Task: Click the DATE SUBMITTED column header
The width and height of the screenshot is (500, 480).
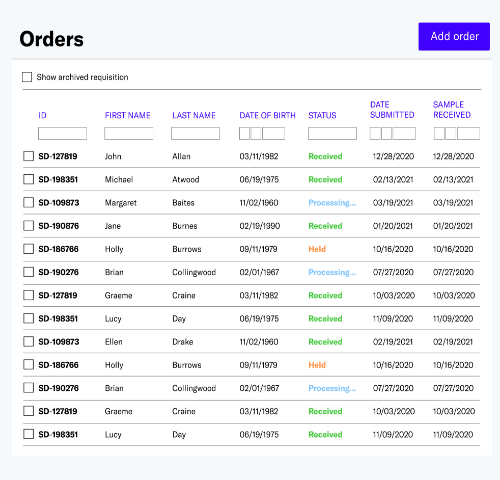Action: (392, 110)
